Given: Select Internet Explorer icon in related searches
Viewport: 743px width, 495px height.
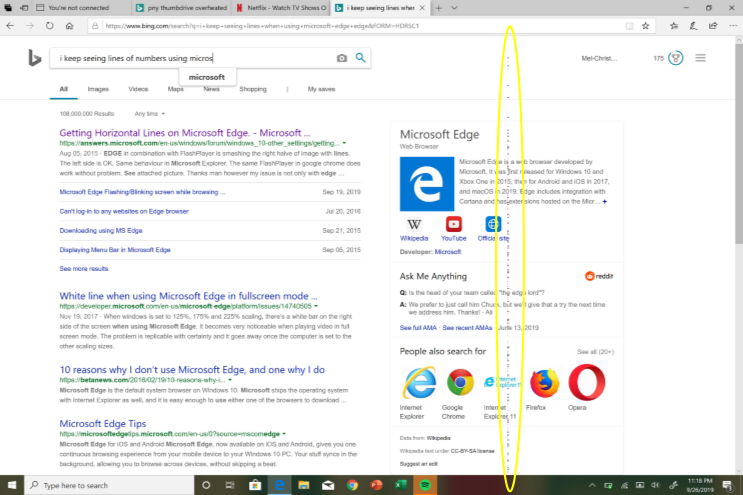Looking at the screenshot, I should [420, 382].
